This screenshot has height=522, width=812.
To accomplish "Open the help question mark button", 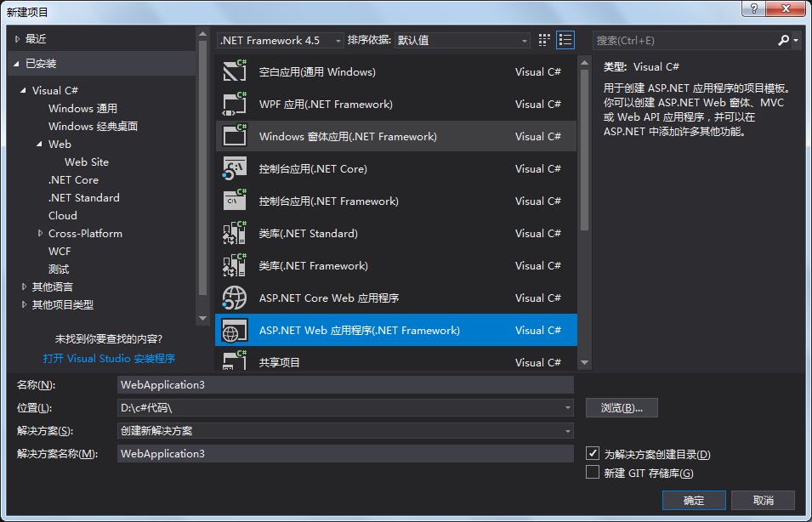I will coord(754,9).
